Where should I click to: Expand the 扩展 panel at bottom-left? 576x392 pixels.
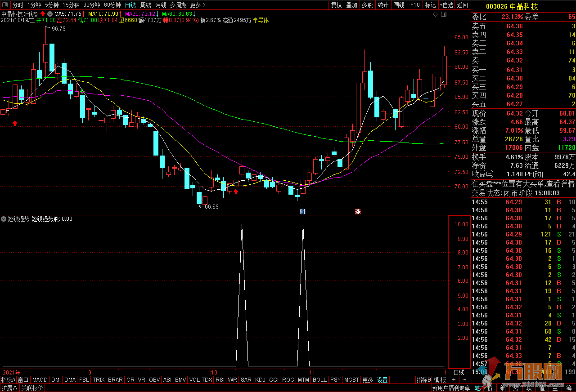(x=9, y=388)
